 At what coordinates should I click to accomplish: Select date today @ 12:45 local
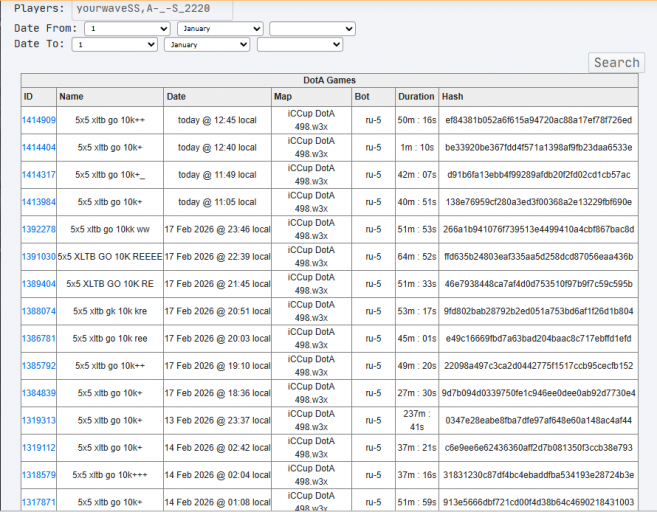tap(217, 120)
